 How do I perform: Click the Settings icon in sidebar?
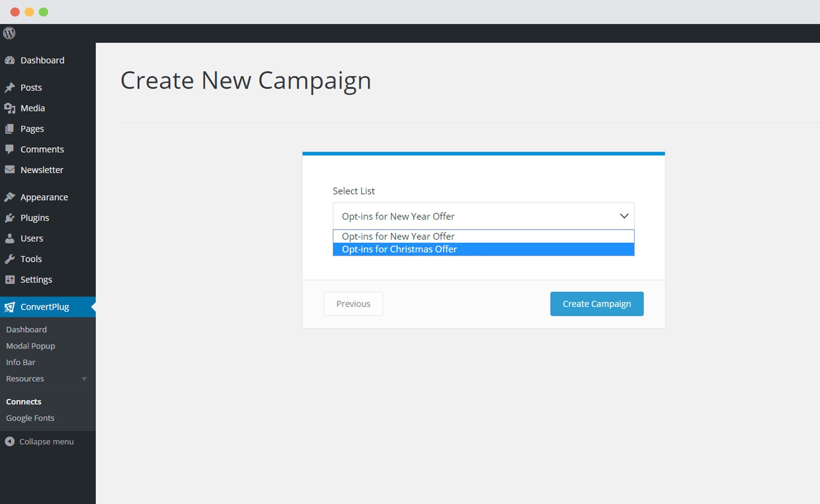[x=10, y=279]
